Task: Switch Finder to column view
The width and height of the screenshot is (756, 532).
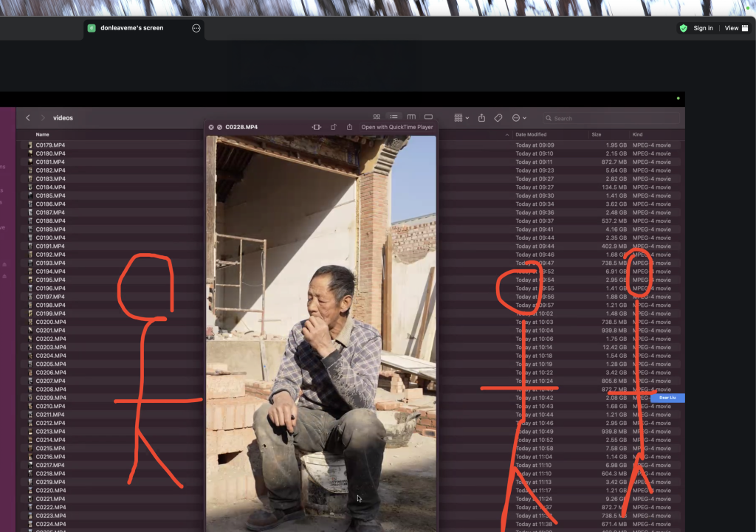Action: [411, 117]
